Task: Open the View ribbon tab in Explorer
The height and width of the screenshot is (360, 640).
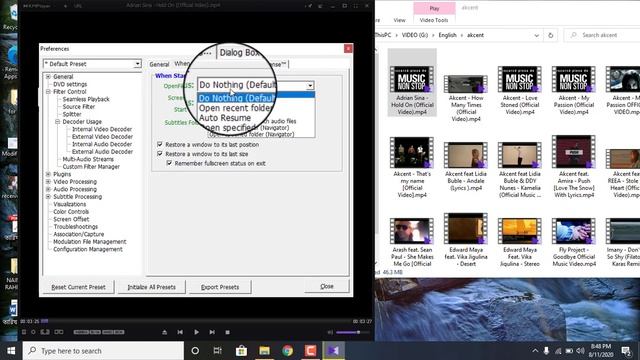Action: click(399, 20)
